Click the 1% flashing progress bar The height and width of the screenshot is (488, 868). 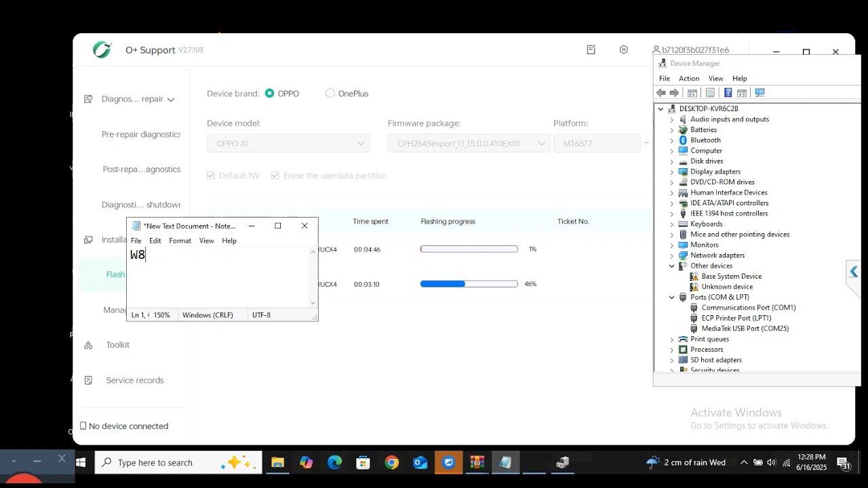[469, 249]
